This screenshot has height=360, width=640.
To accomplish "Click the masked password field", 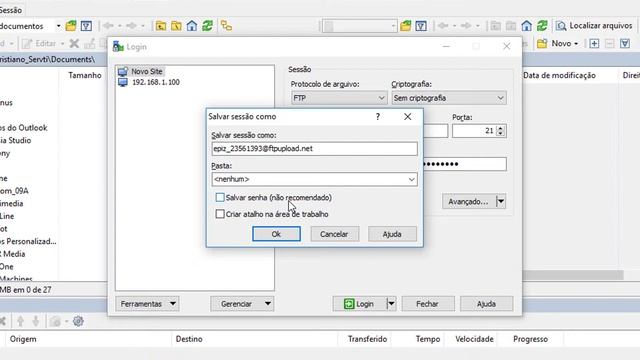I will click(465, 164).
